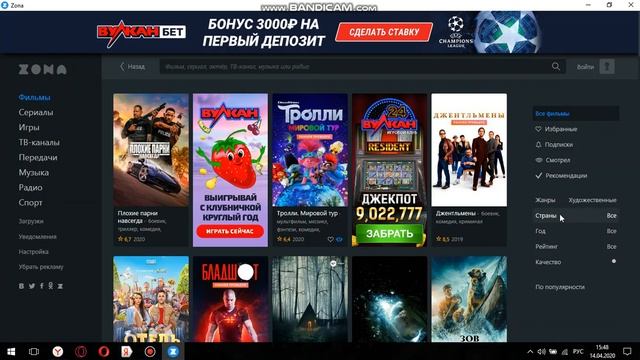This screenshot has height=360, width=640.
Task: Toggle the Качество quality dot switch
Action: [613, 261]
